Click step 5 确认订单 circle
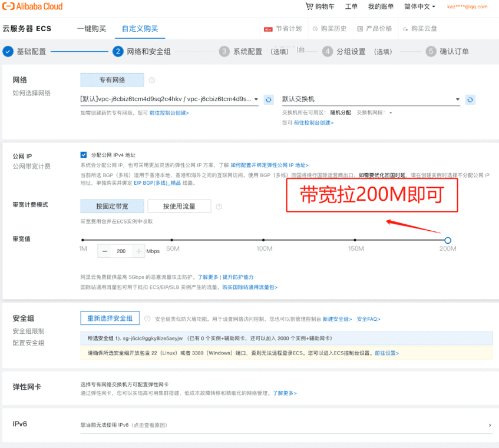The height and width of the screenshot is (448, 499). click(x=431, y=51)
